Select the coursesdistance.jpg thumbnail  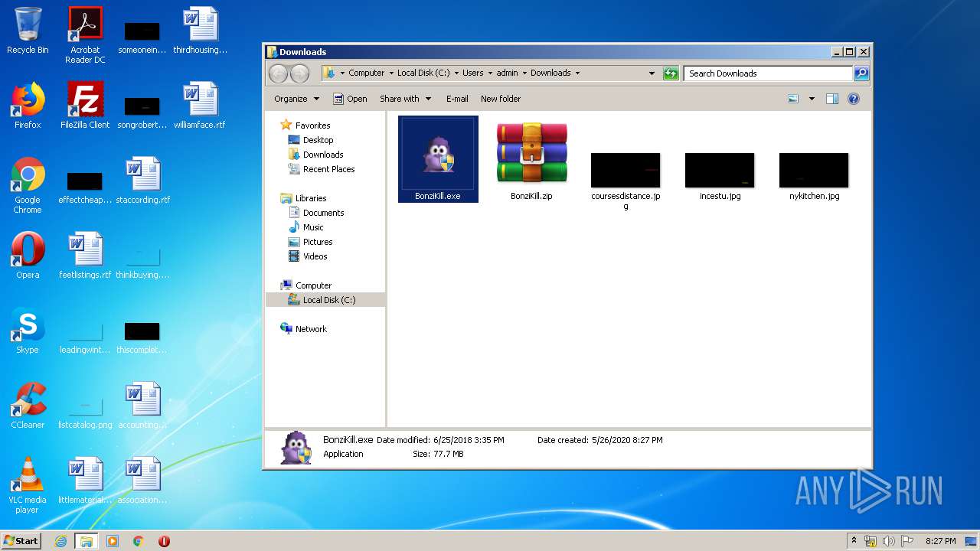(626, 170)
